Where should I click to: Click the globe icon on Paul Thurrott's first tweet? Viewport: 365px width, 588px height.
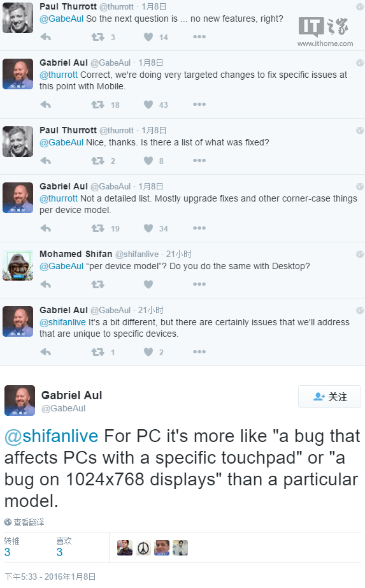(x=360, y=7)
